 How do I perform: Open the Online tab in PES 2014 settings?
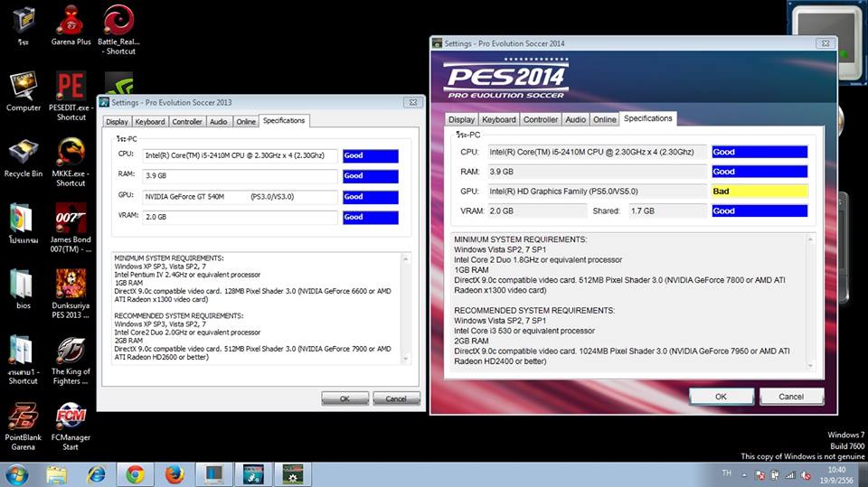coord(605,119)
